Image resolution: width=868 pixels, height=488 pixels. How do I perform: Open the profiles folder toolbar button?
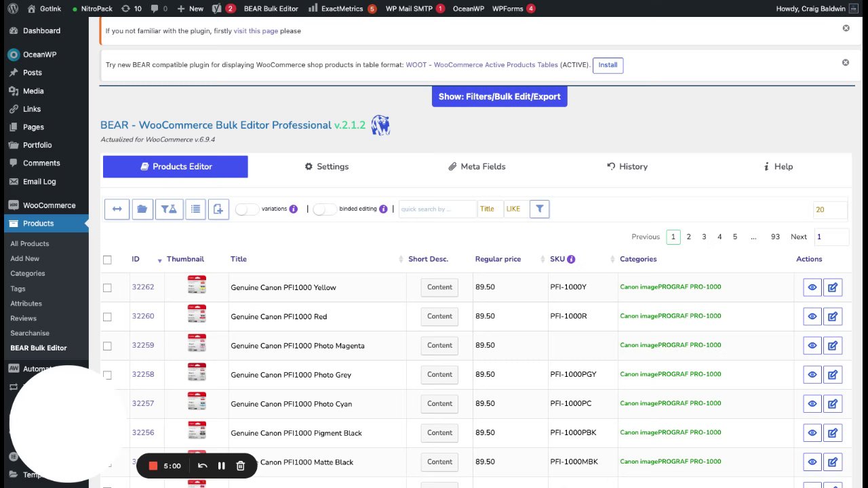(142, 209)
